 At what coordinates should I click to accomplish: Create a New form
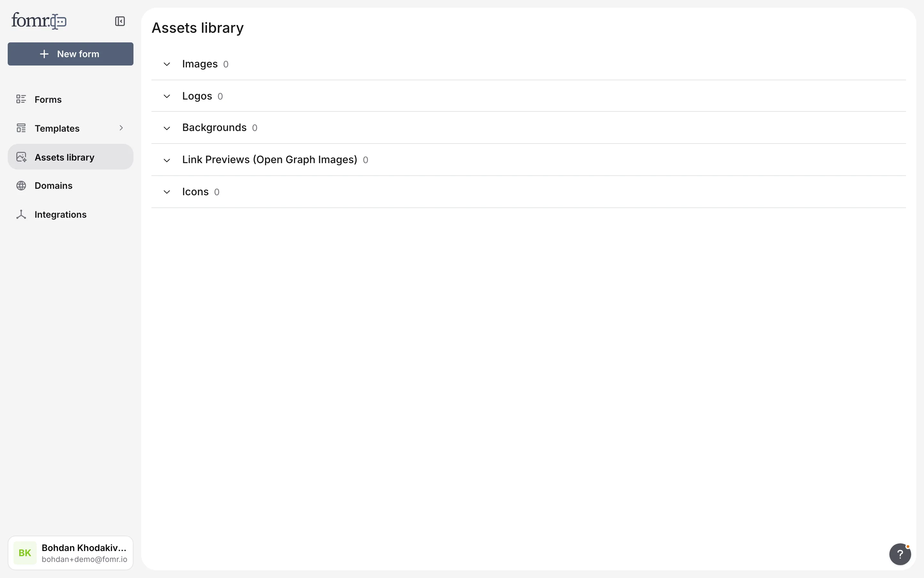tap(71, 54)
